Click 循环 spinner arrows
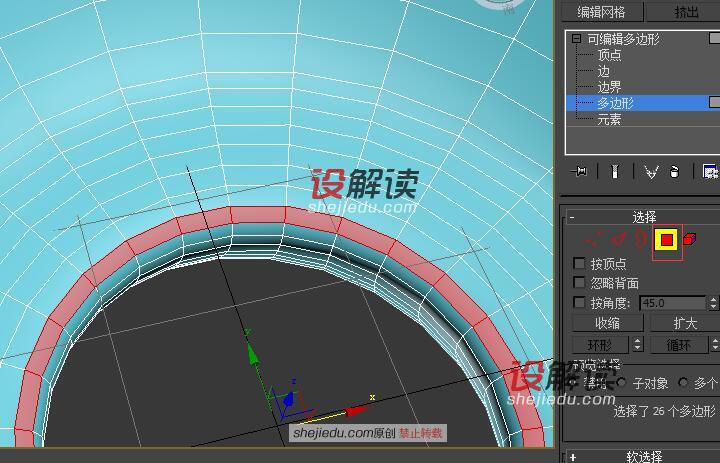The height and width of the screenshot is (463, 720). (x=714, y=344)
